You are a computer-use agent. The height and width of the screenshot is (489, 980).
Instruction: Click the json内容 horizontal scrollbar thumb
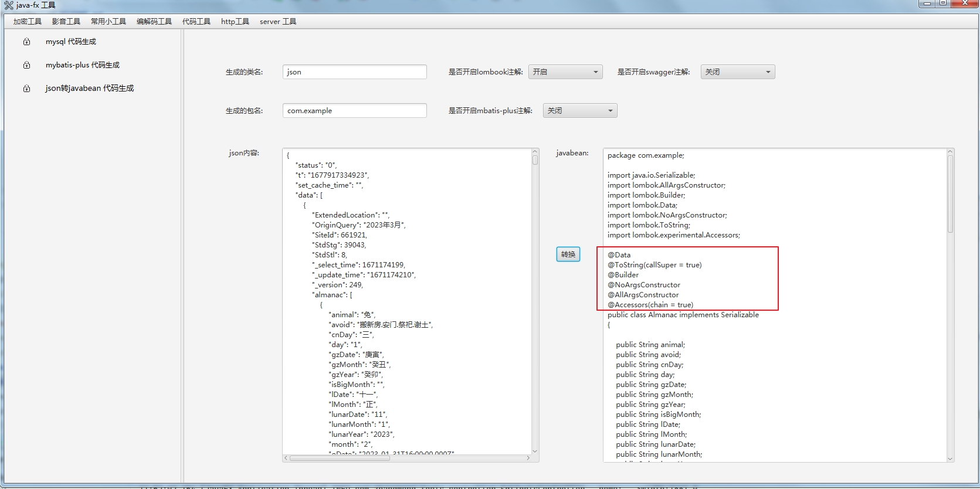340,459
